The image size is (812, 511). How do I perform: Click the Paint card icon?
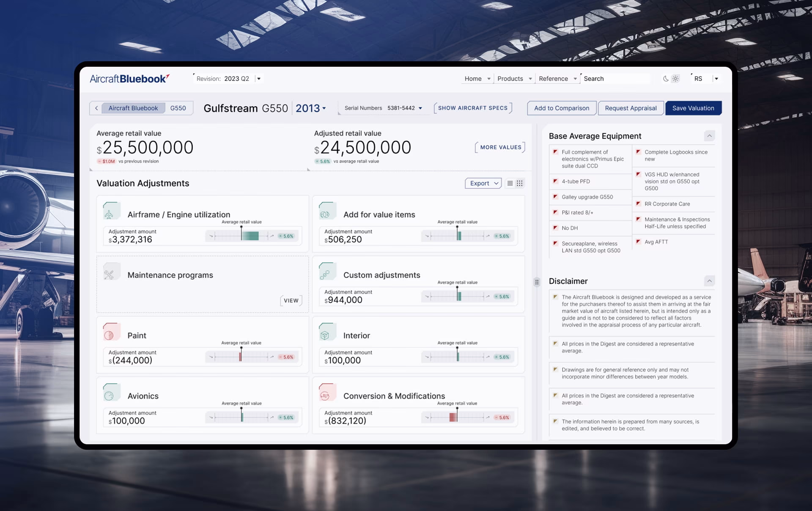point(112,332)
